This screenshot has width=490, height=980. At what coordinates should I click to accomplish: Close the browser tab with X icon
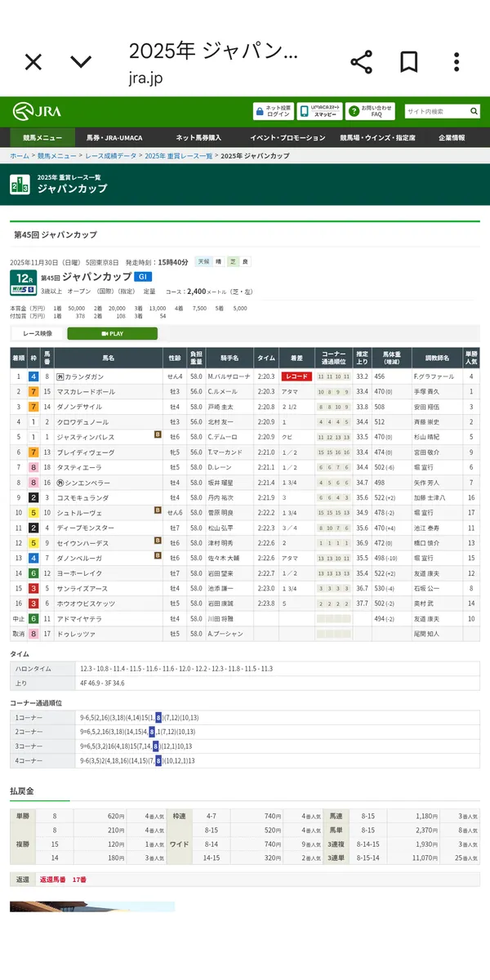pos(33,62)
